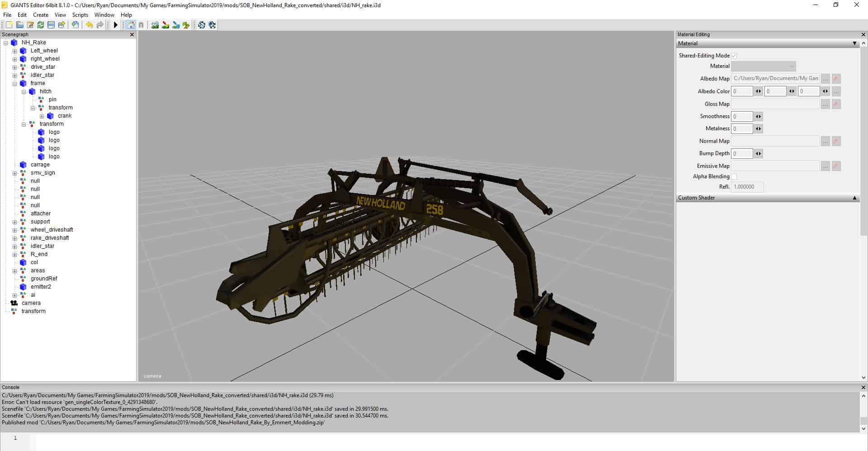The width and height of the screenshot is (868, 451).
Task: Open the Create menu
Action: coord(40,14)
